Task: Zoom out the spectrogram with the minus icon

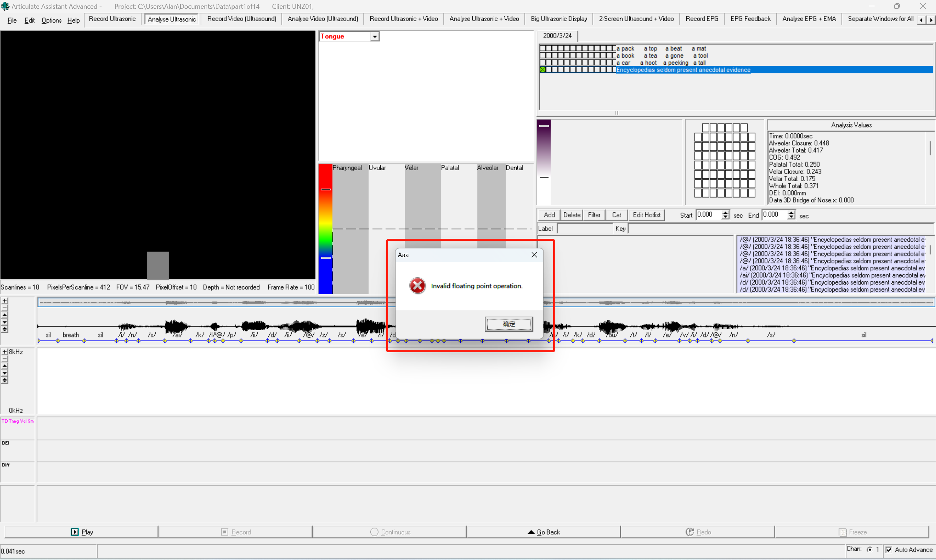Action: [4, 359]
